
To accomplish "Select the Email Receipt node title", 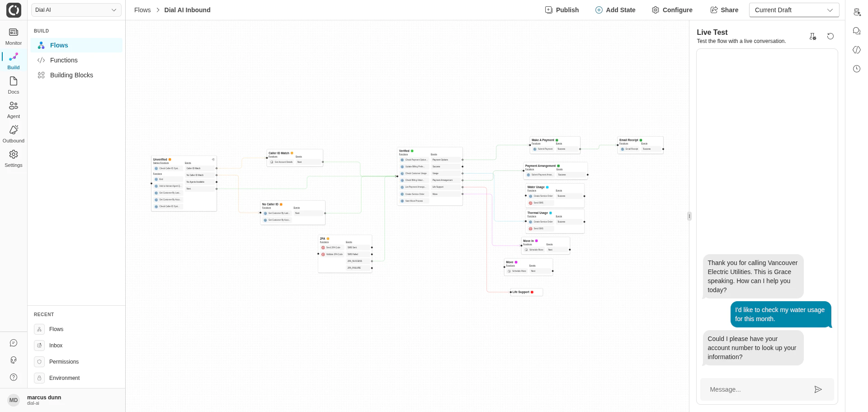I will (629, 140).
